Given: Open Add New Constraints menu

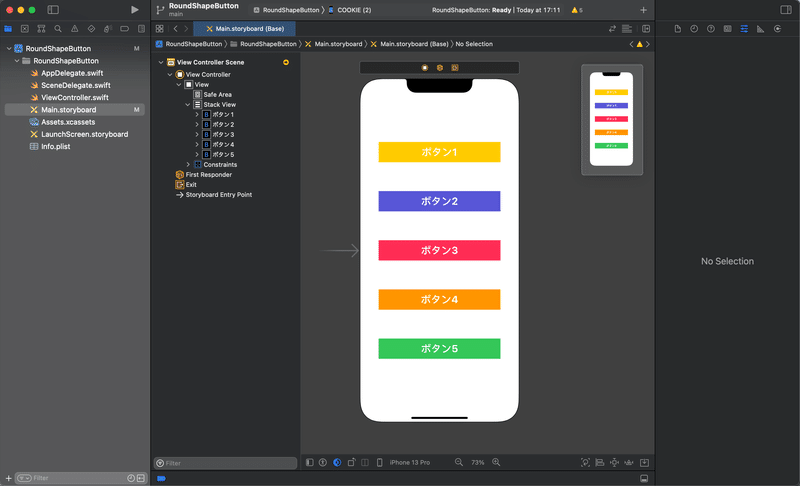Looking at the screenshot, I should [x=614, y=463].
